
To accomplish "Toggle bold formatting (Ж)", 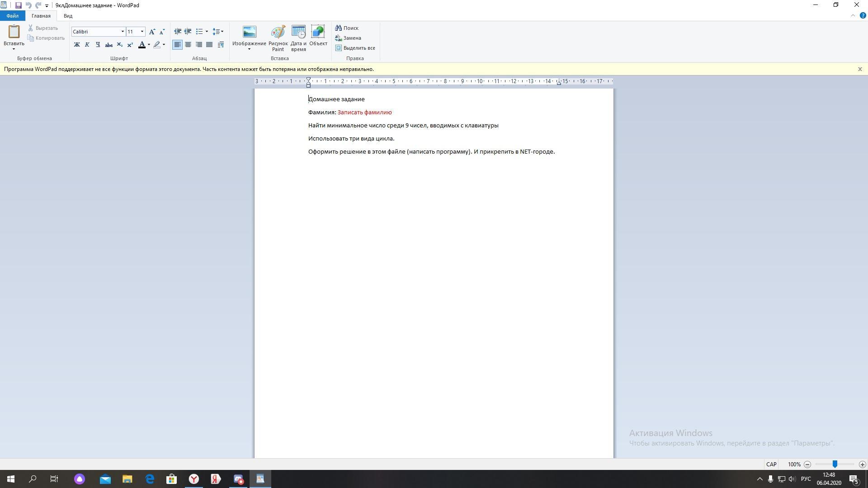I will click(x=77, y=45).
